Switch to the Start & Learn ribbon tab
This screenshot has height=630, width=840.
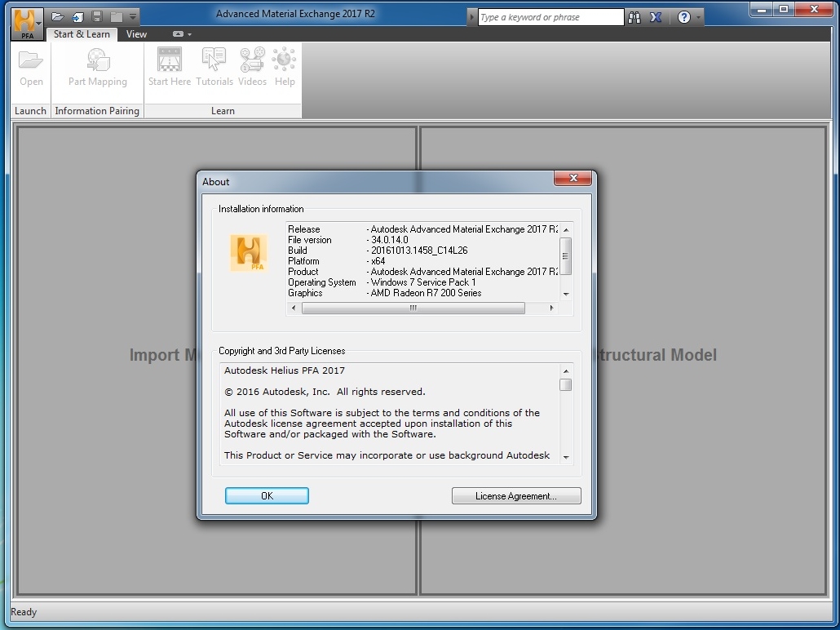(82, 33)
